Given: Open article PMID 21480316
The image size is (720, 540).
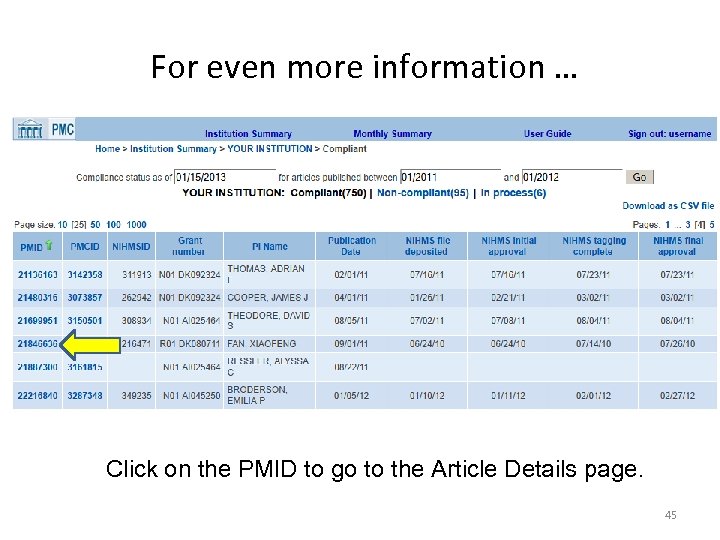Looking at the screenshot, I should point(38,298).
